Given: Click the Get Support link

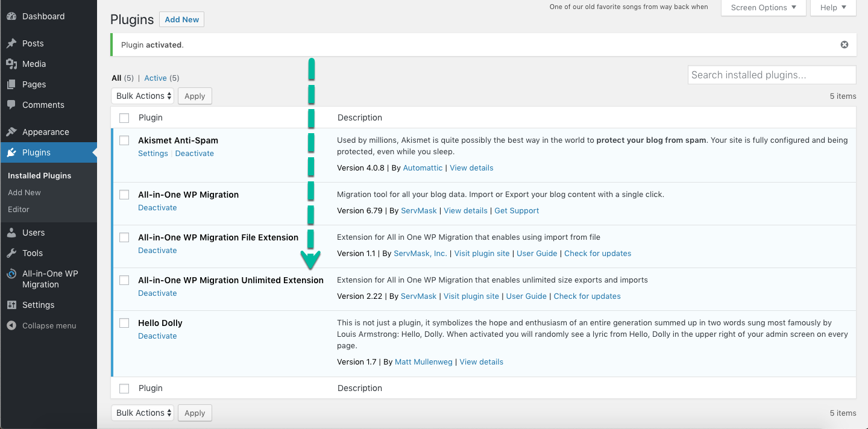Looking at the screenshot, I should 517,210.
